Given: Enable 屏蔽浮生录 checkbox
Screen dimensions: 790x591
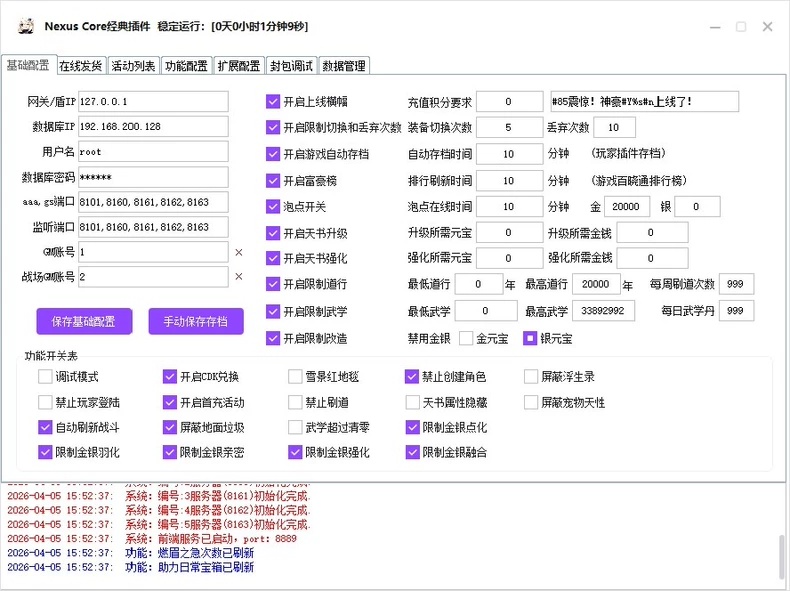Looking at the screenshot, I should (531, 376).
